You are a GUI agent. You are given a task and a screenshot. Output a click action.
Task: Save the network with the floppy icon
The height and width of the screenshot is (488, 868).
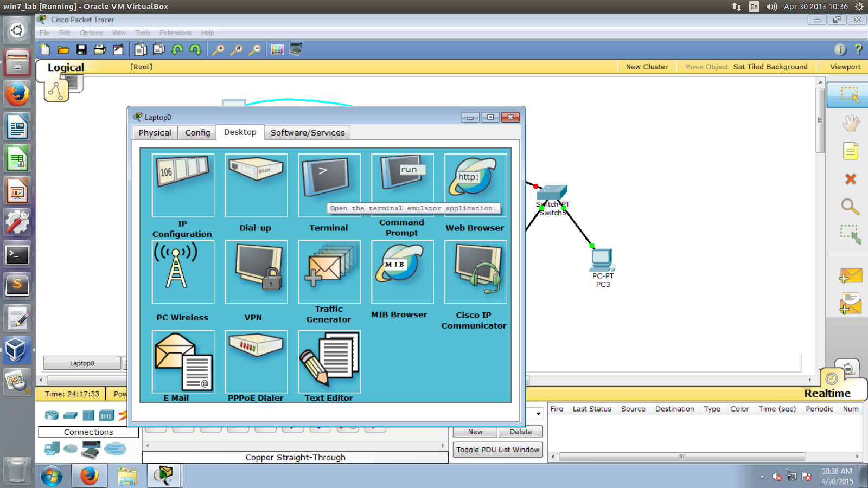point(81,50)
